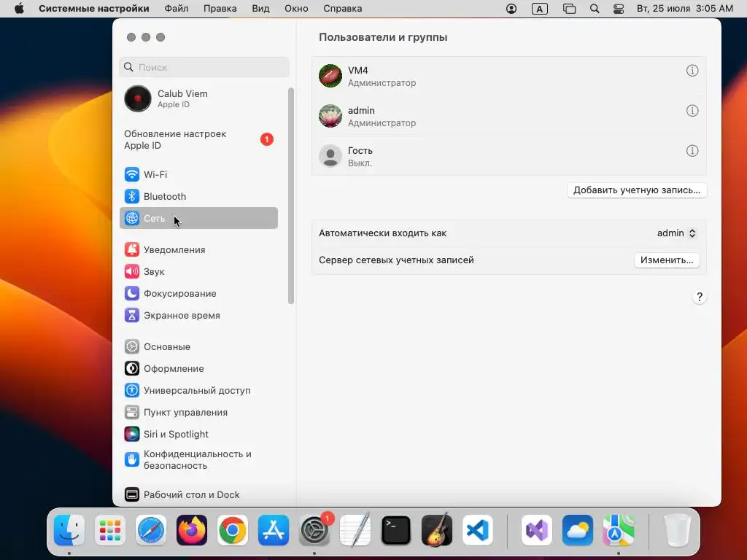747x560 pixels.
Task: Open TextEdit from the Dock
Action: tap(355, 530)
